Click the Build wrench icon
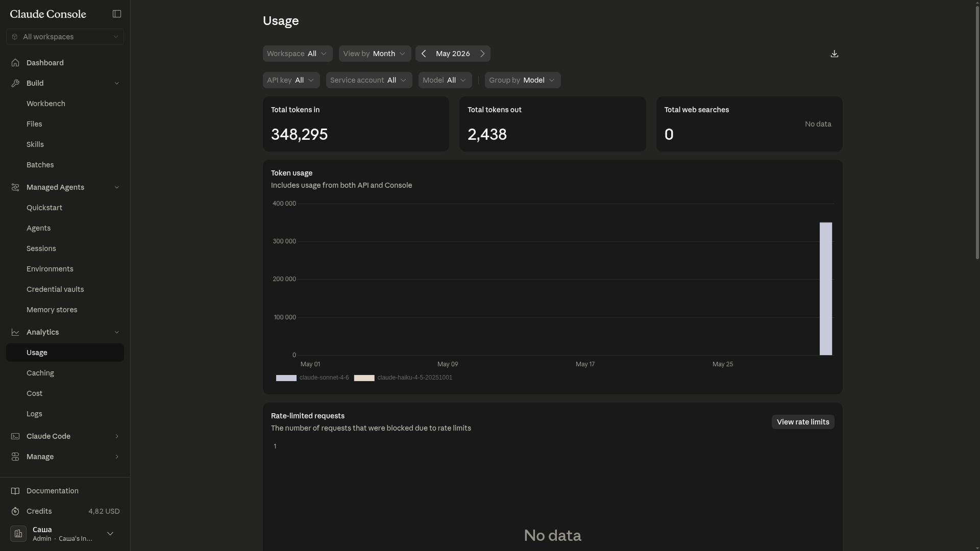This screenshot has width=980, height=551. click(15, 83)
